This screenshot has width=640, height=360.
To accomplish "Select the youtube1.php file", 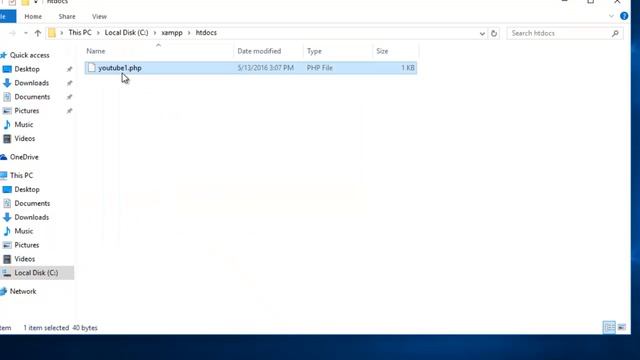I will [251, 68].
